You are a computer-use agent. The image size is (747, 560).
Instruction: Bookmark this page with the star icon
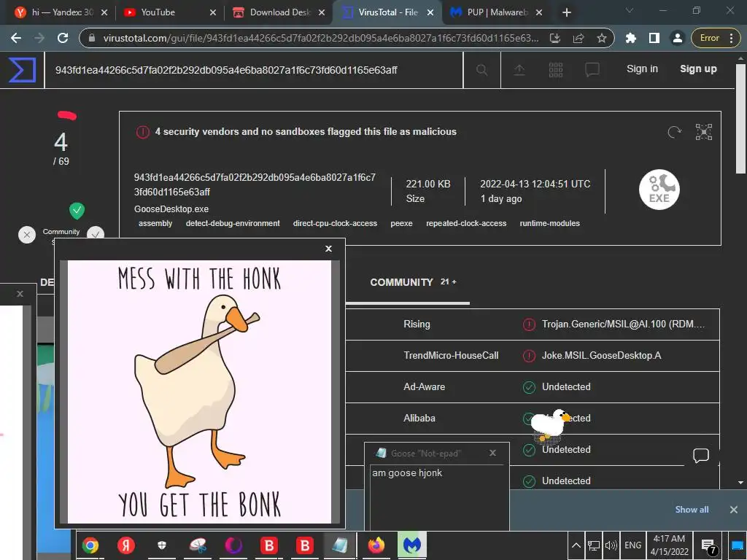[x=601, y=38]
